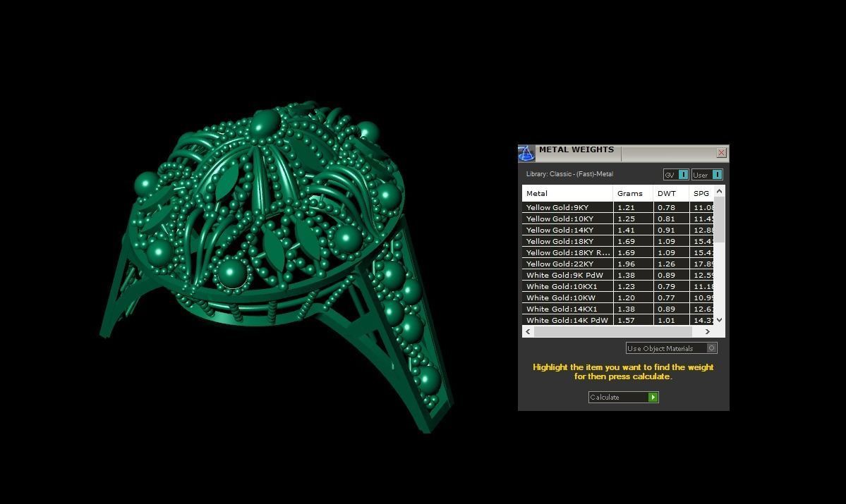The height and width of the screenshot is (504, 846).
Task: Select the Yellow Gold:9KY row
Action: coord(618,207)
